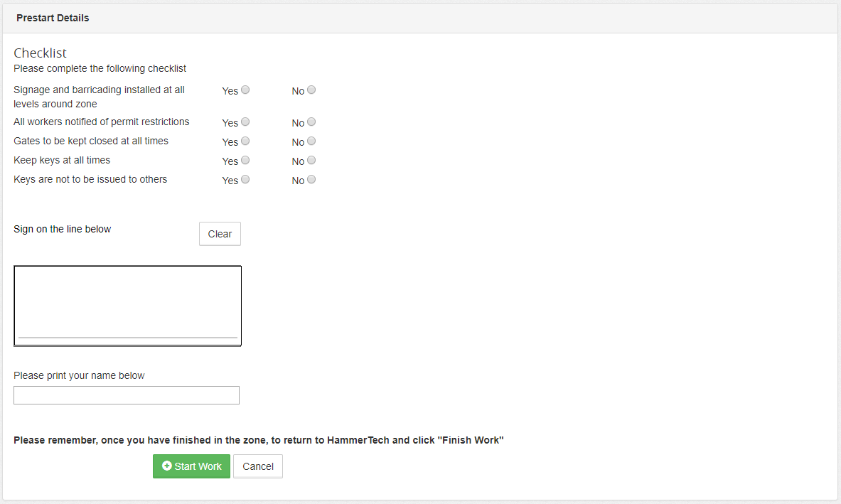Click the Prestart Details panel header
The width and height of the screenshot is (841, 504).
(53, 18)
